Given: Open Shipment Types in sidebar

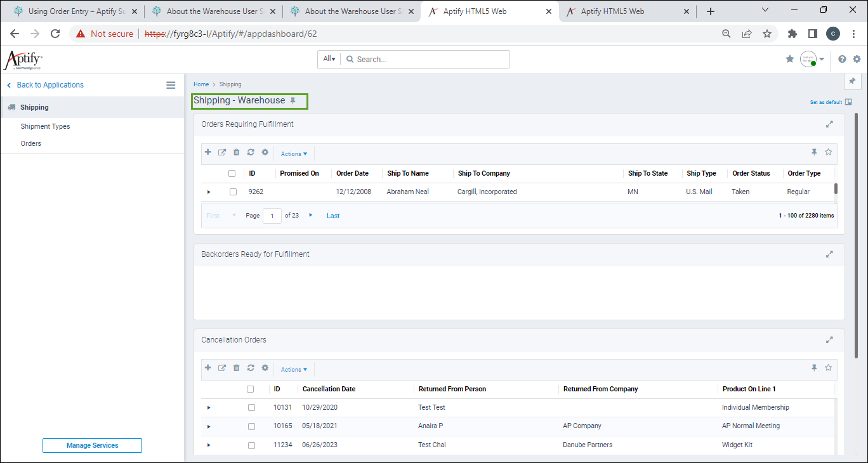Looking at the screenshot, I should 45,126.
